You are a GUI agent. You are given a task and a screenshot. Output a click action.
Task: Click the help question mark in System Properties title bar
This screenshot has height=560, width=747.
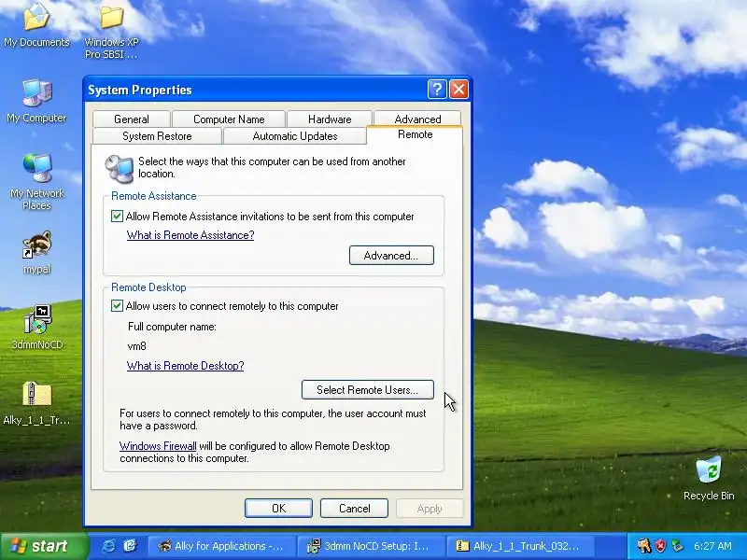point(437,89)
